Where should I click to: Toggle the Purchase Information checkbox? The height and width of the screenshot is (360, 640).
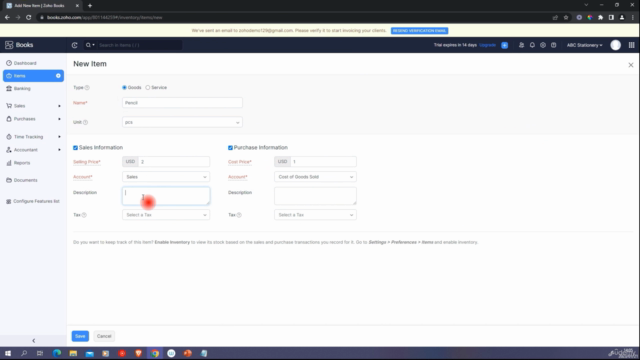[230, 148]
